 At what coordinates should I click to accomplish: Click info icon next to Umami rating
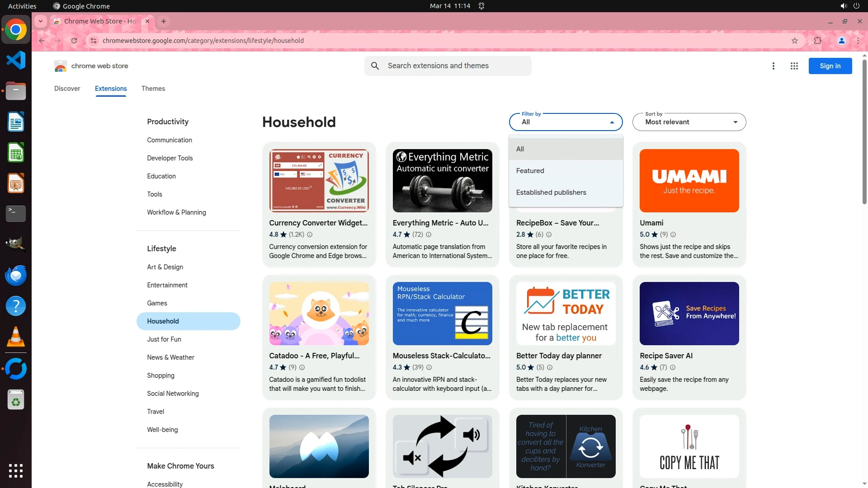click(673, 235)
